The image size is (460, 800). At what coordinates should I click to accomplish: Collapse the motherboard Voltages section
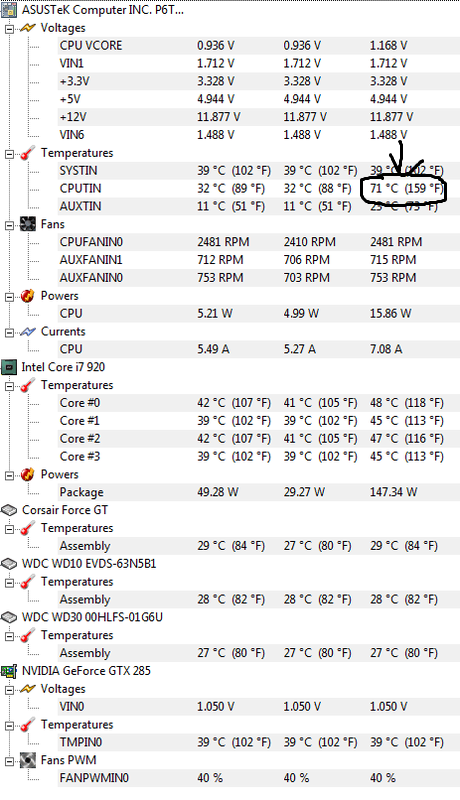9,29
